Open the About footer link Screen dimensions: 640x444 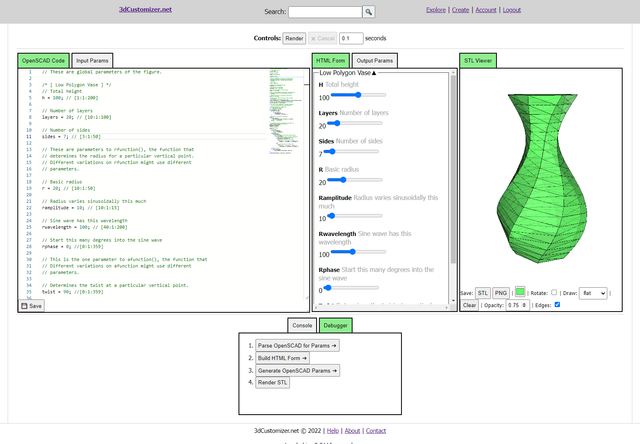tap(352, 431)
